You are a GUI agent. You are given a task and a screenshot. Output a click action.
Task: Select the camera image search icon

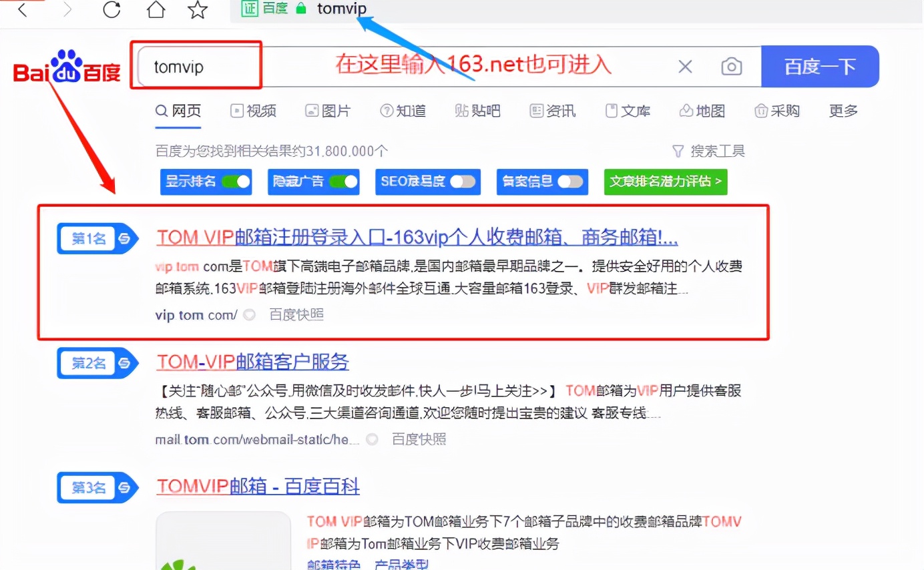pos(731,66)
